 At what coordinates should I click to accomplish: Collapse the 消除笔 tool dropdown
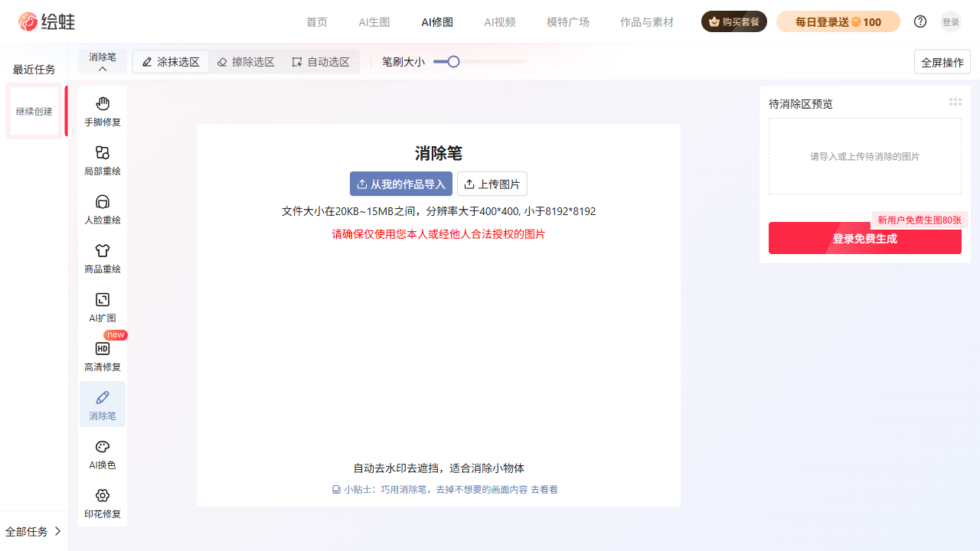point(103,62)
